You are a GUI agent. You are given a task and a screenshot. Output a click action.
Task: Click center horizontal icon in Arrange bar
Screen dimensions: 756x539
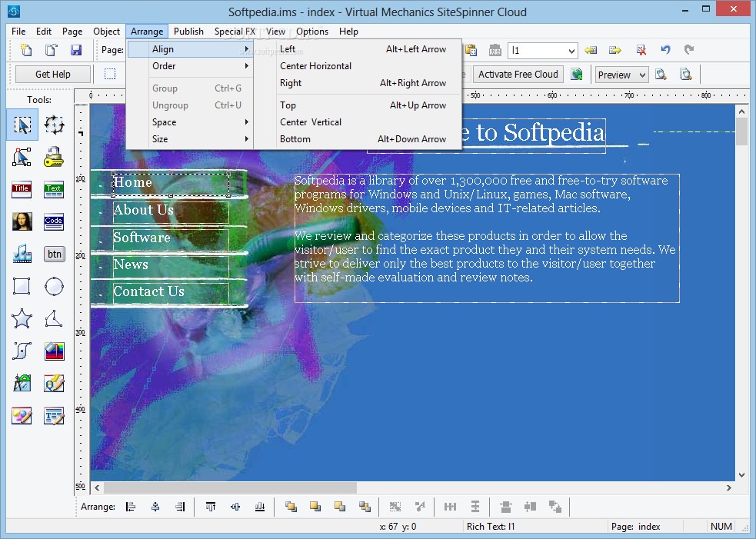(x=155, y=507)
